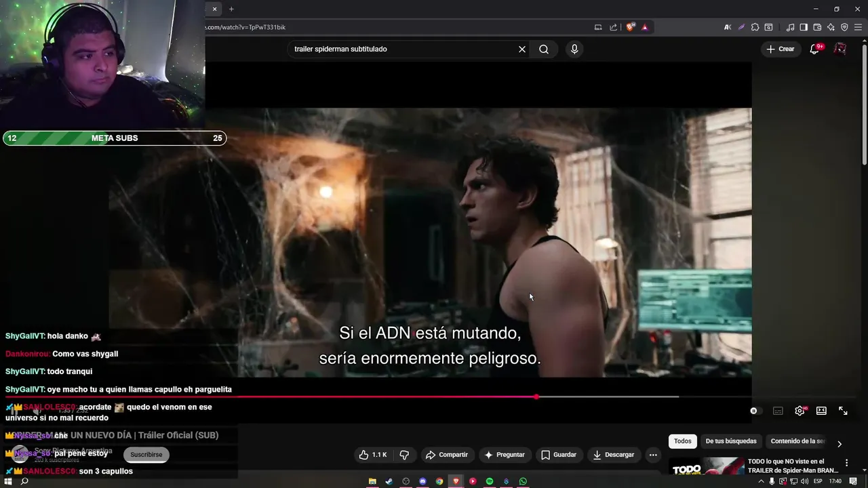Dislike the video with thumbs down
The width and height of the screenshot is (868, 488).
(404, 455)
